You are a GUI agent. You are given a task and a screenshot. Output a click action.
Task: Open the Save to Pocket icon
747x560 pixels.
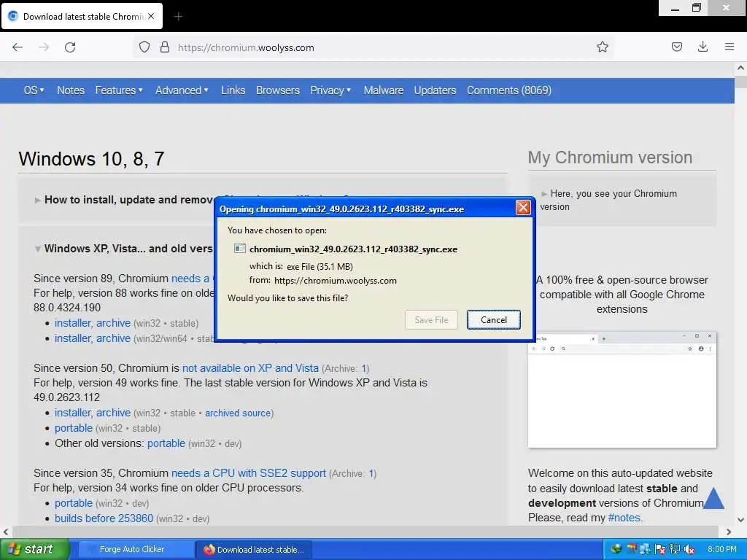[676, 47]
